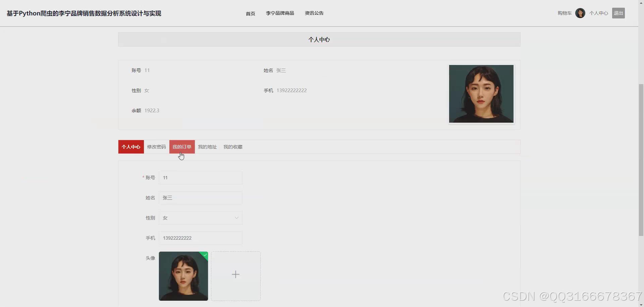Click the 姓名 input field containing 张三
Viewport: 644px width, 307px height.
201,198
